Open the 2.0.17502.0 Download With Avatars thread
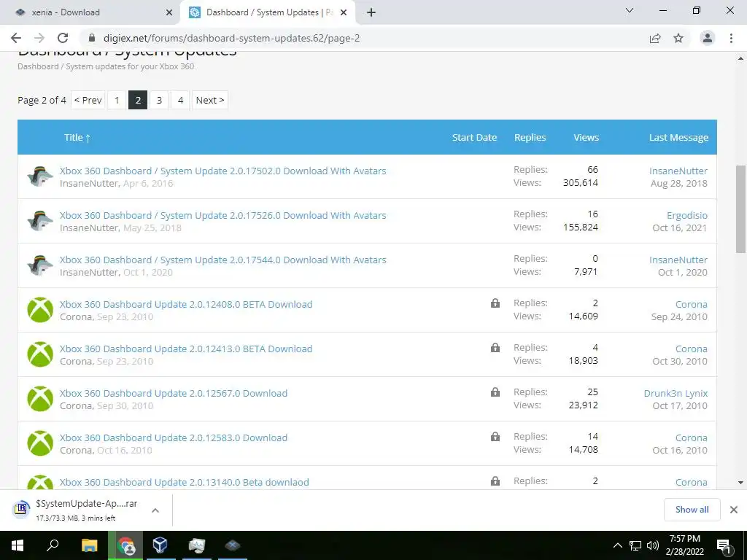The width and height of the screenshot is (747, 560). click(x=222, y=171)
